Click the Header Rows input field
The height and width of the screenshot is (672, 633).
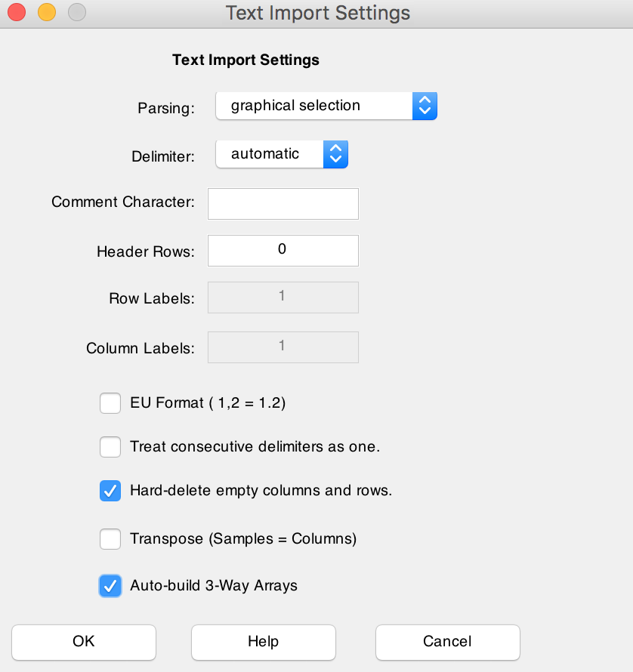pos(283,250)
